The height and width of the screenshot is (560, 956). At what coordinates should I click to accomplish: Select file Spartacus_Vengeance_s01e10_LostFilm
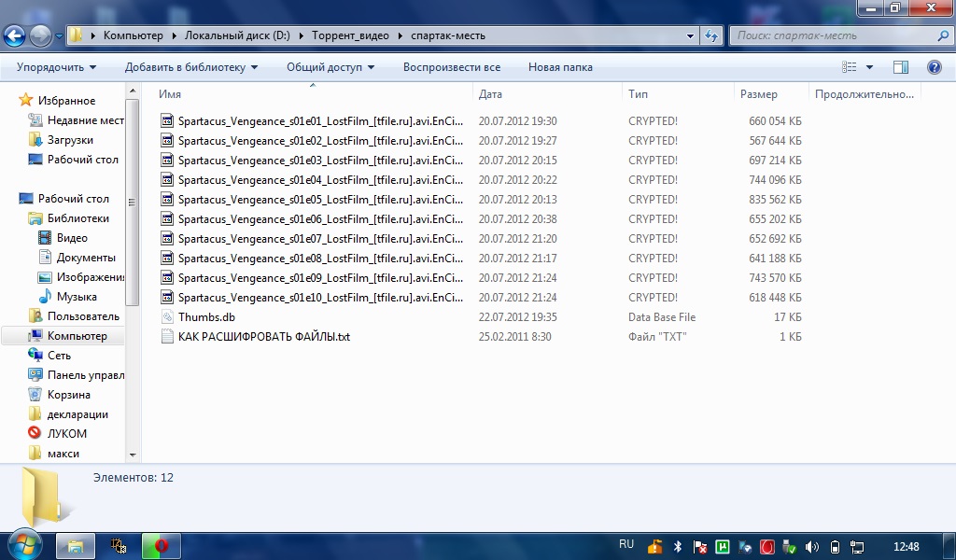coord(320,298)
